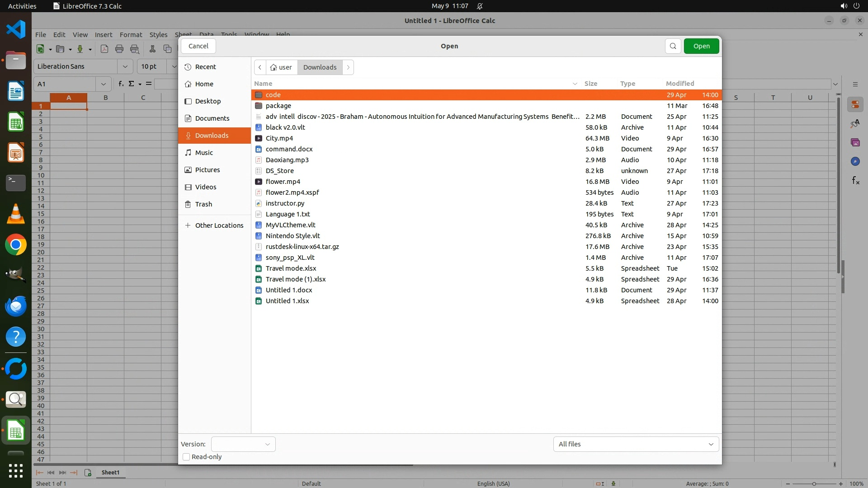The height and width of the screenshot is (488, 868).
Task: Click the Export as PDF toolbar icon
Action: coord(104,49)
